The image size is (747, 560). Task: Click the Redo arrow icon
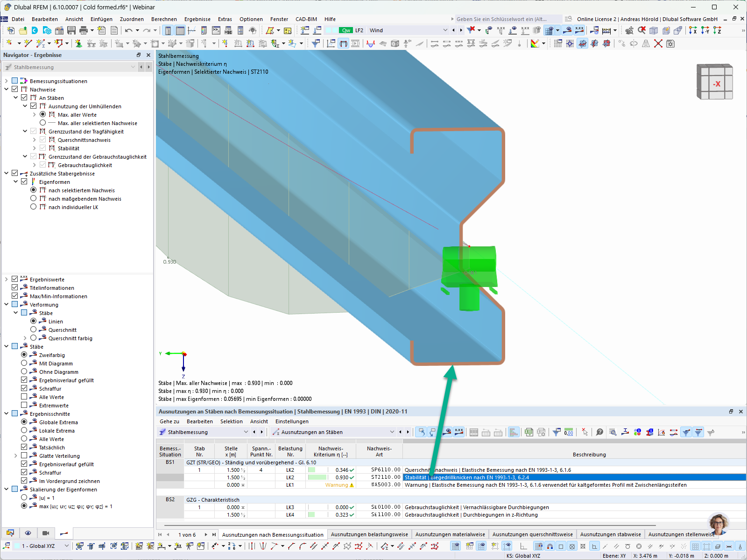pos(147,30)
